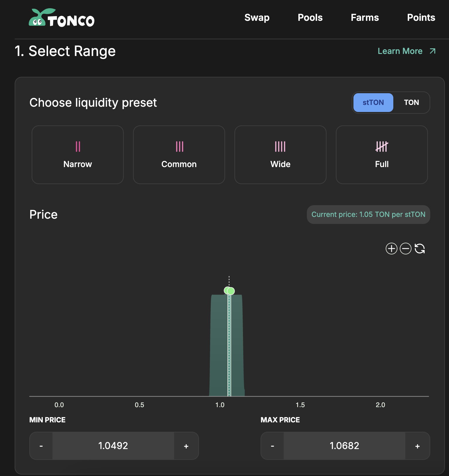449x476 pixels.
Task: Open the Pools page
Action: [x=310, y=18]
